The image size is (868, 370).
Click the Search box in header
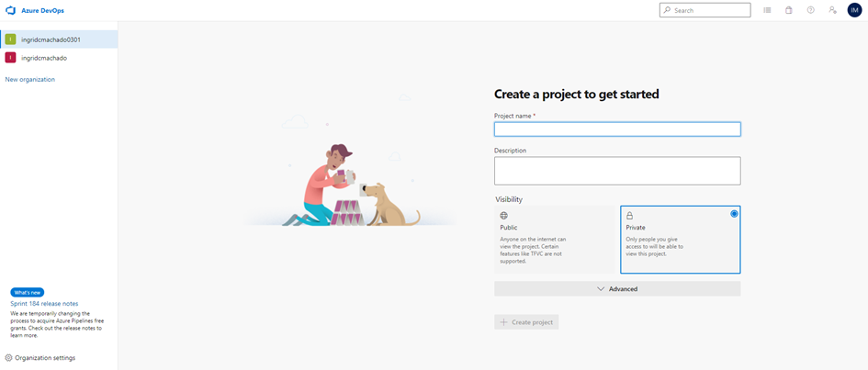[705, 10]
